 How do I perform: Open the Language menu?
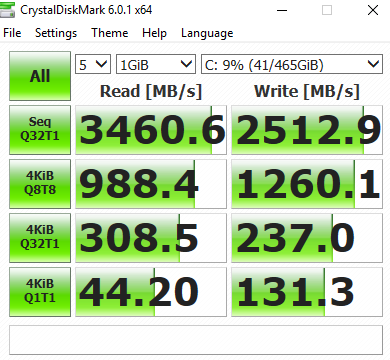pyautogui.click(x=207, y=33)
